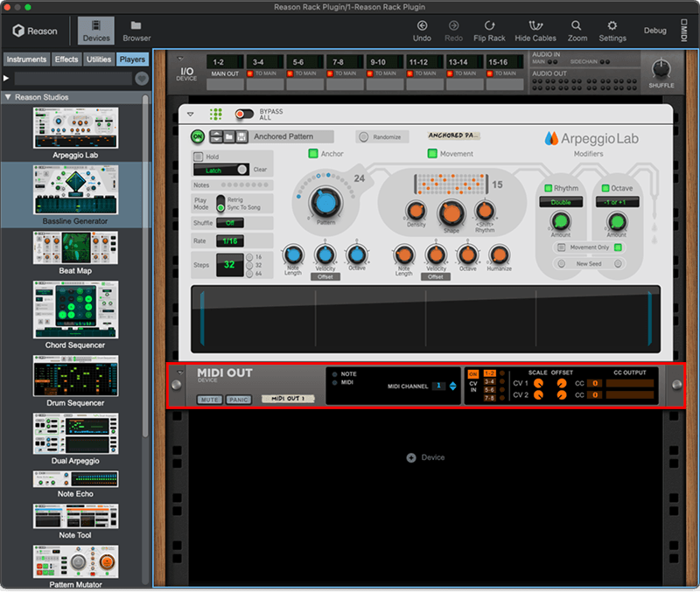
Task: Step the MIDI Channel arrows
Action: [x=452, y=387]
